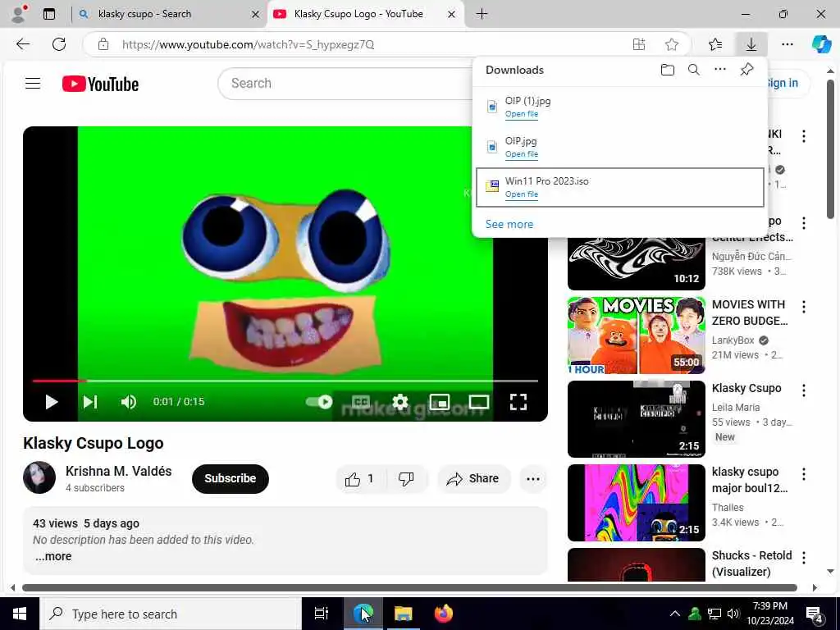Open tab actions menu icon
Image resolution: width=840 pixels, height=630 pixels.
[49, 14]
